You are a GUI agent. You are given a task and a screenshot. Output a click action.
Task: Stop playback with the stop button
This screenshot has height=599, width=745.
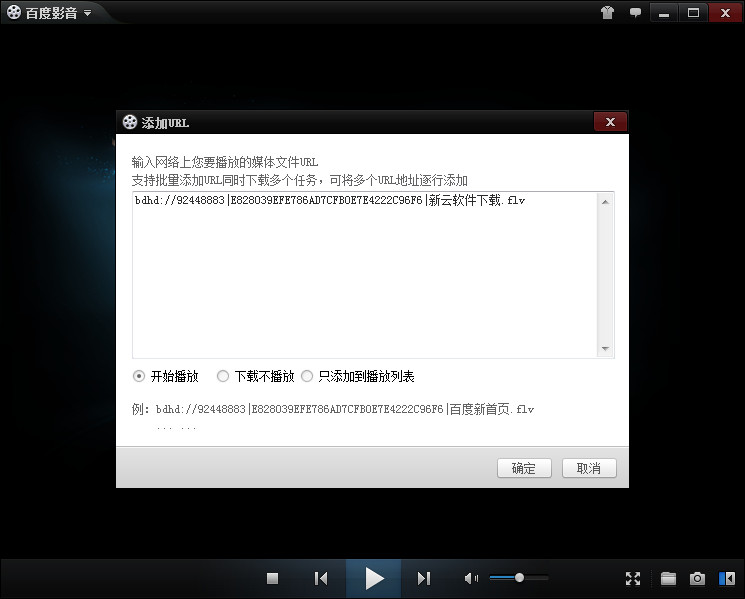point(272,578)
